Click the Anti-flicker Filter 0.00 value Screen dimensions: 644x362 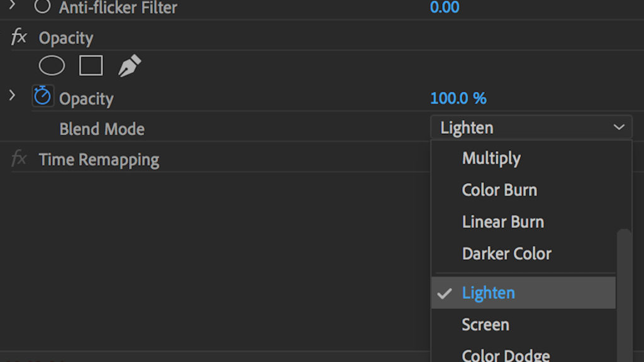pos(444,8)
